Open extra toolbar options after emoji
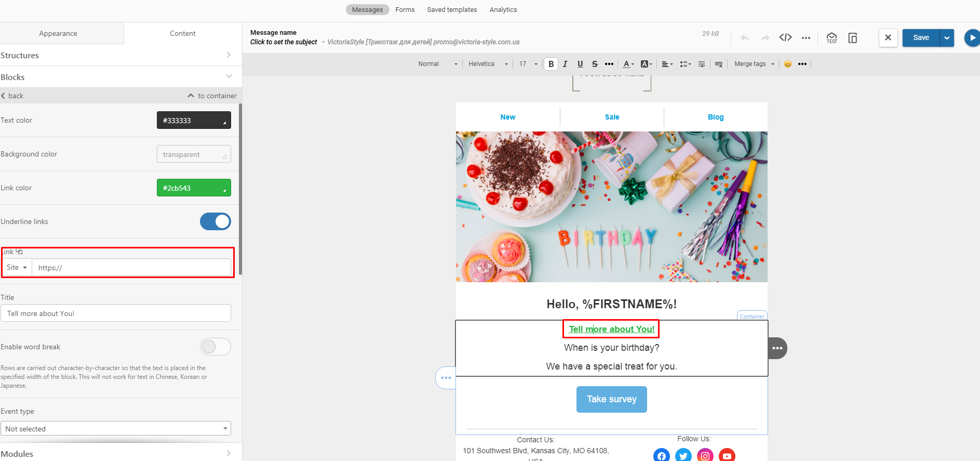This screenshot has height=461, width=980. (802, 64)
